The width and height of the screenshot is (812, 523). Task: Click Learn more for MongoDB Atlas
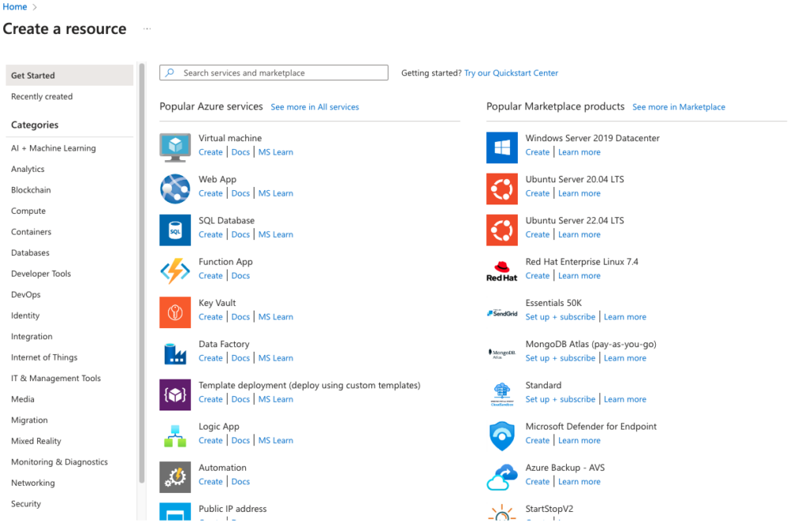pyautogui.click(x=625, y=358)
